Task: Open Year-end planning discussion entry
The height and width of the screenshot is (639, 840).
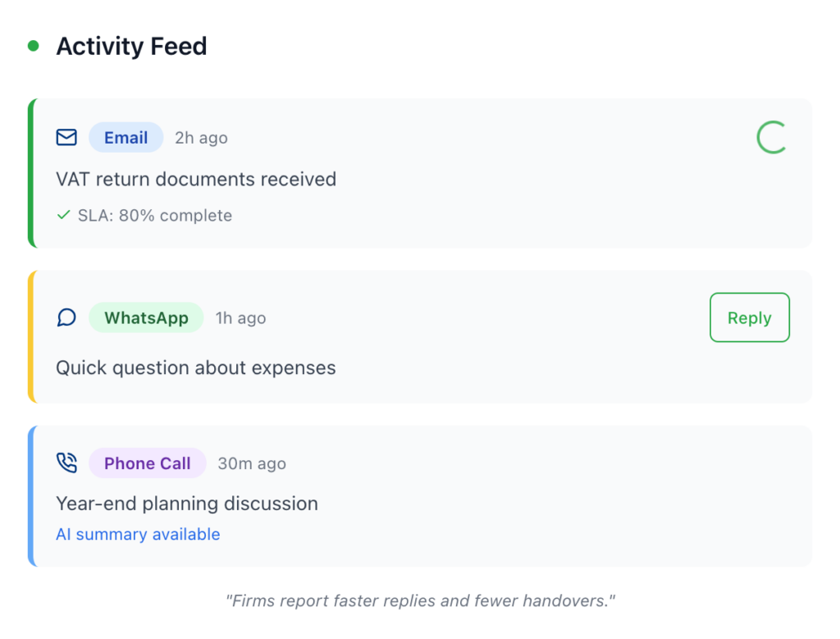Action: [187, 504]
